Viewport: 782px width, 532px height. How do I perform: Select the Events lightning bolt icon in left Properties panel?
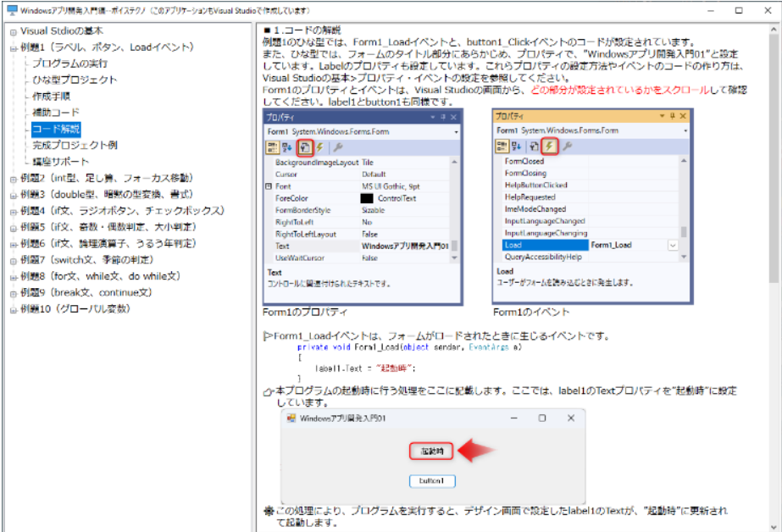pyautogui.click(x=319, y=147)
